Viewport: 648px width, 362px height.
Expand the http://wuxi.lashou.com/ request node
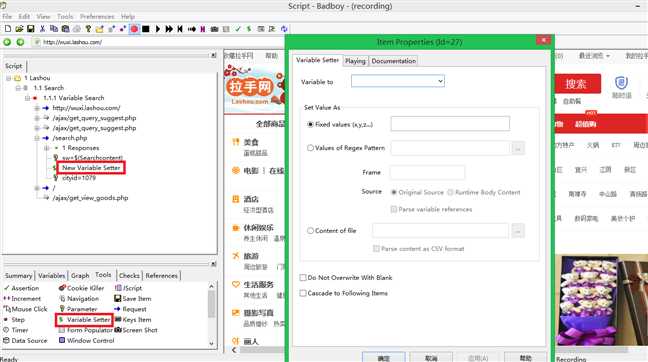[37, 108]
